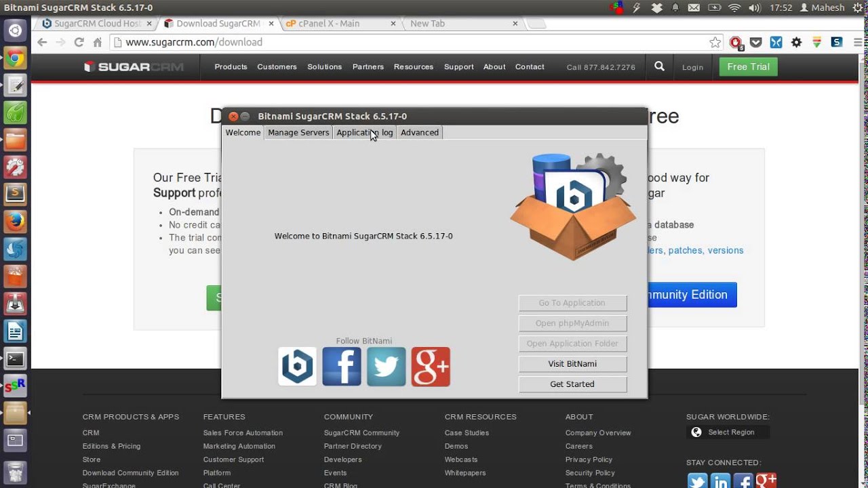868x488 pixels.
Task: Open Terminal from the launcher
Action: pyautogui.click(x=15, y=359)
